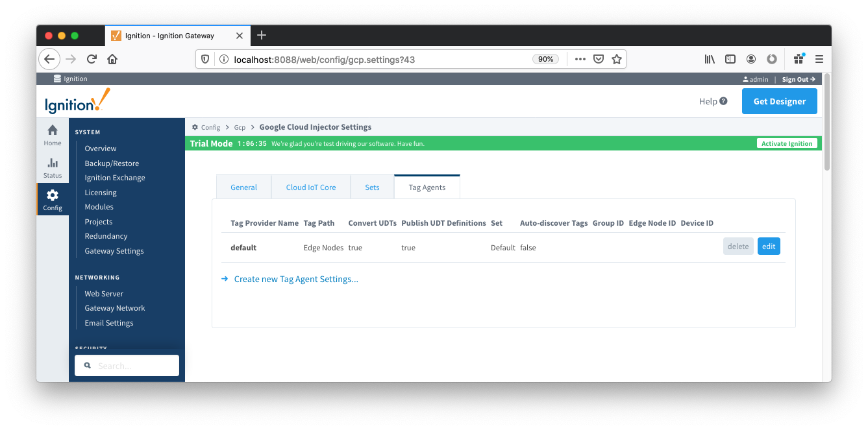Screen dimensions: 868x430
Task: Go to the browser home page icon
Action: click(112, 59)
